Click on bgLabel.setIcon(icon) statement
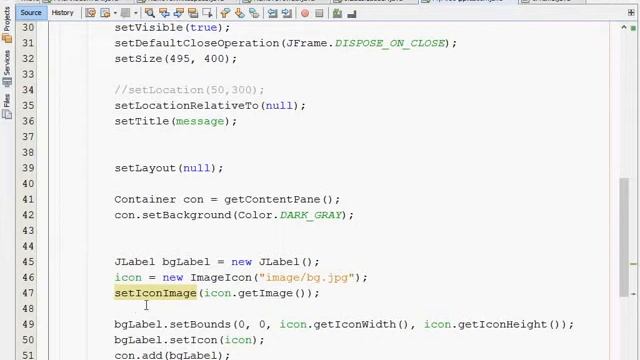640x360 pixels. (x=189, y=340)
